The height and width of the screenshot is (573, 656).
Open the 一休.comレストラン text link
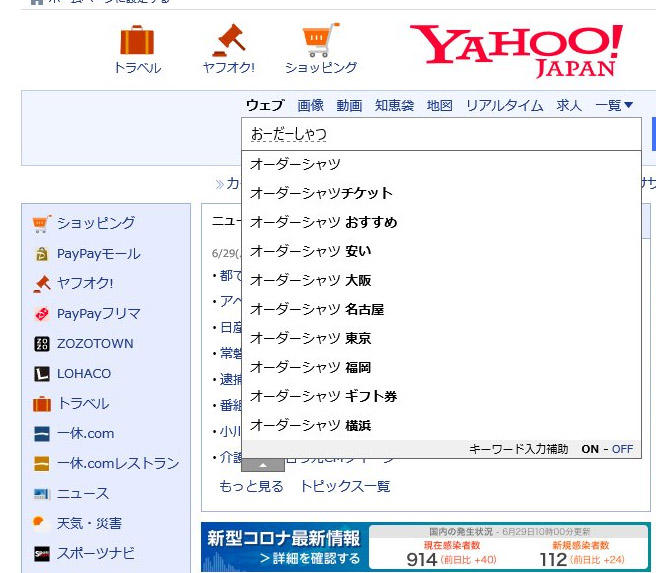118,463
